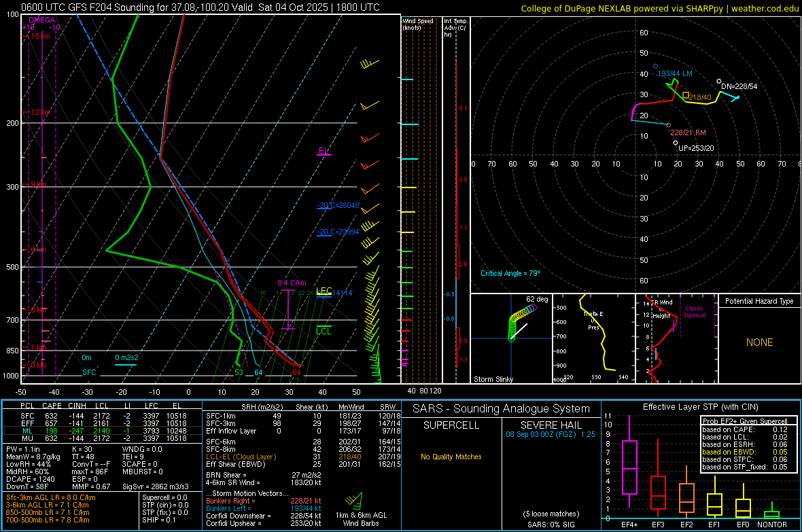Click the Classic Supercell label in SR wind panel

(694, 312)
